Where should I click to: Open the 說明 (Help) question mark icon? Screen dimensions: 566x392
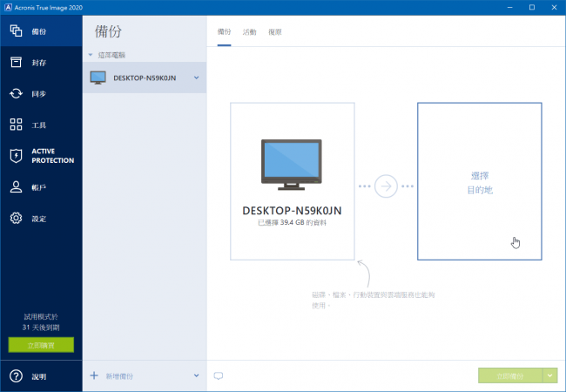click(x=16, y=376)
